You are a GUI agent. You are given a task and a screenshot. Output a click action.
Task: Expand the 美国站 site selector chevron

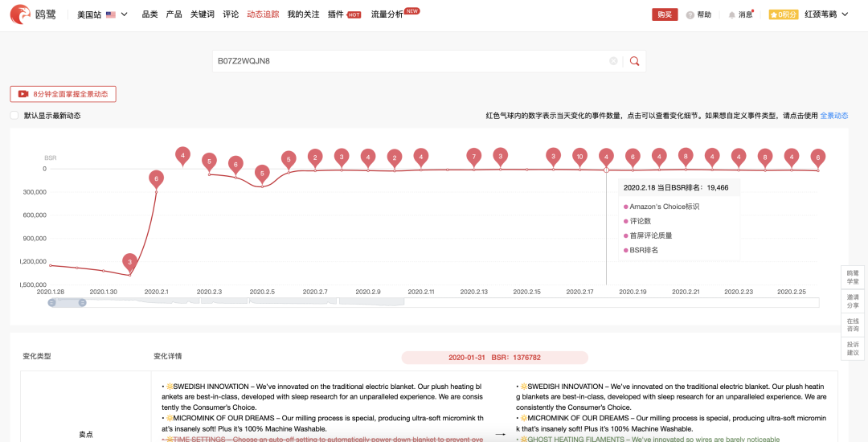pyautogui.click(x=124, y=14)
